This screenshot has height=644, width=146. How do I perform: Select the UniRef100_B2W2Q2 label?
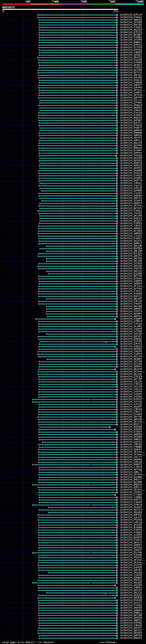coord(131,339)
